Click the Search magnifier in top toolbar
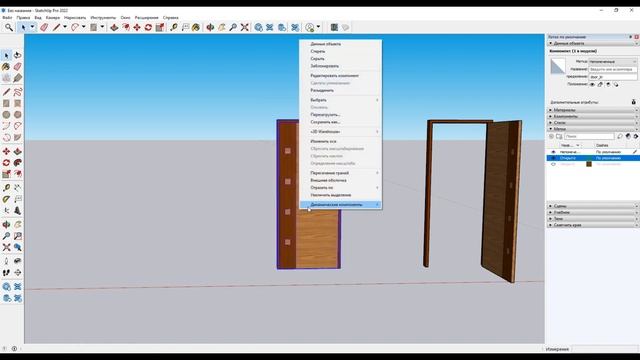The width and height of the screenshot is (640, 360). 9,27
